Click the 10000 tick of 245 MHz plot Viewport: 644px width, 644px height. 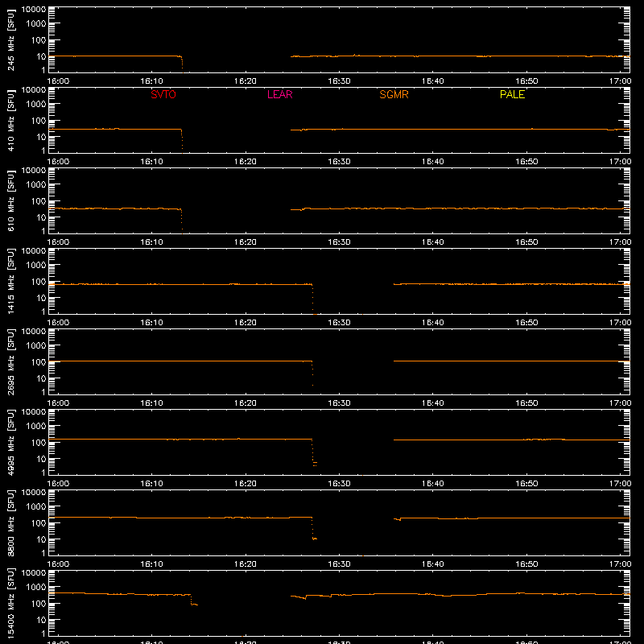click(x=34, y=9)
